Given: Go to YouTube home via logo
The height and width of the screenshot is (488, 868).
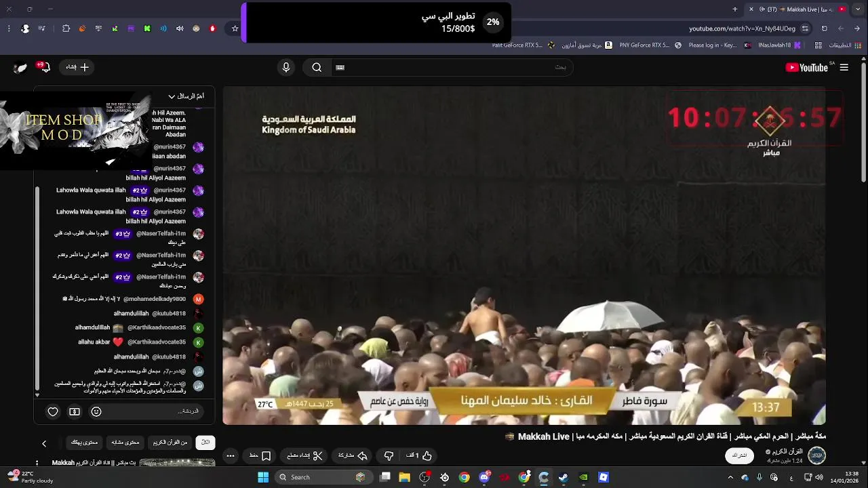Looking at the screenshot, I should click(806, 67).
